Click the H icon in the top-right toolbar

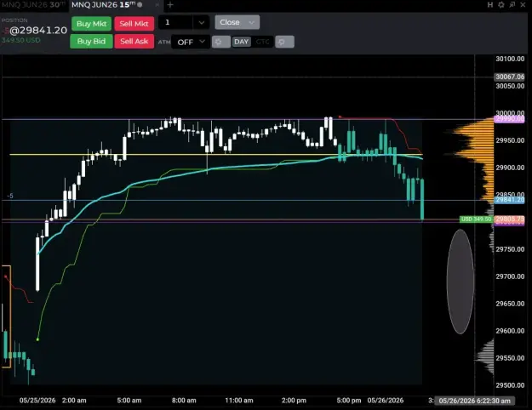[490, 5]
